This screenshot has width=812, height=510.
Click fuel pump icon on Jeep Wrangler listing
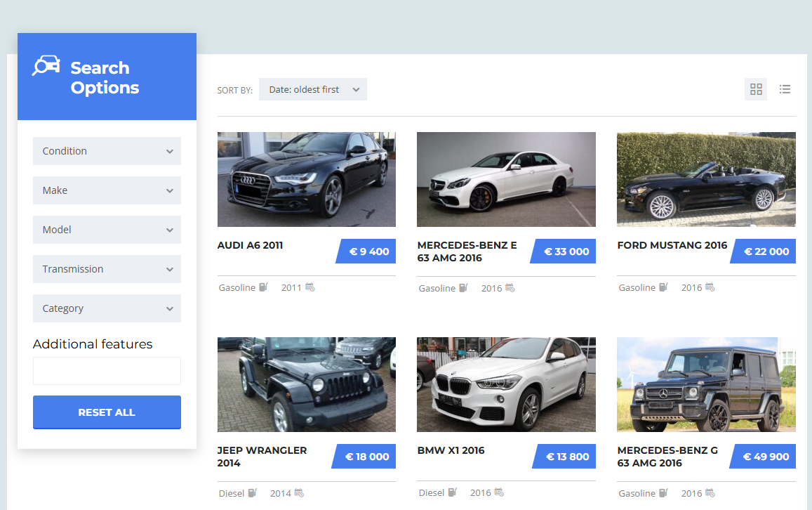click(x=252, y=493)
